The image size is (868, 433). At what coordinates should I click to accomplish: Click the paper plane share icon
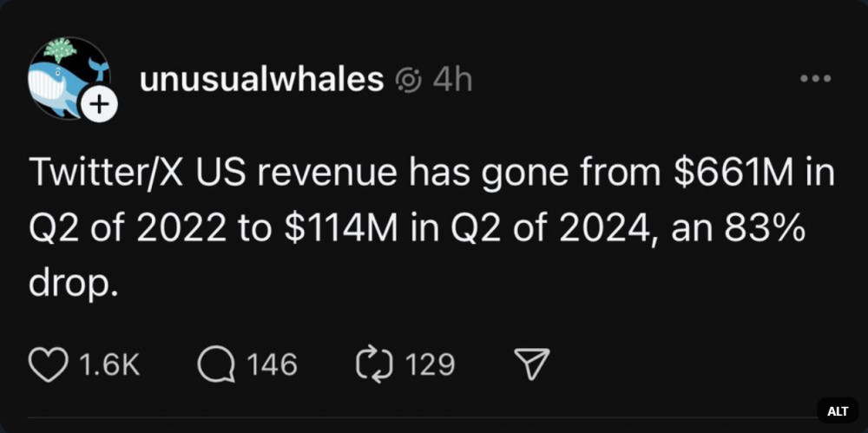pos(532,365)
